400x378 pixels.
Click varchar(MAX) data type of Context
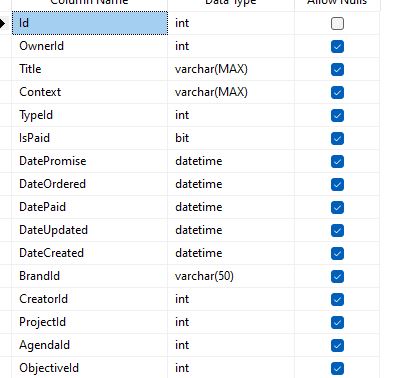click(x=231, y=92)
